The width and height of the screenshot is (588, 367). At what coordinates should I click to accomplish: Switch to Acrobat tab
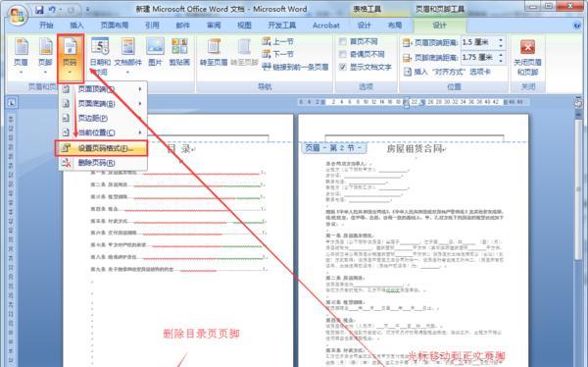[x=326, y=26]
